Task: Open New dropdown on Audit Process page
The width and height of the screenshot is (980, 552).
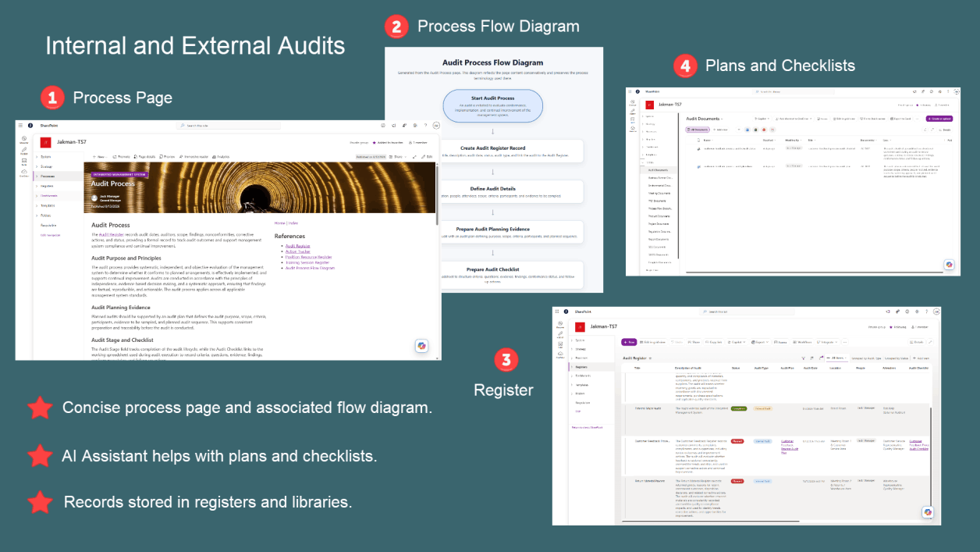Action: [100, 156]
